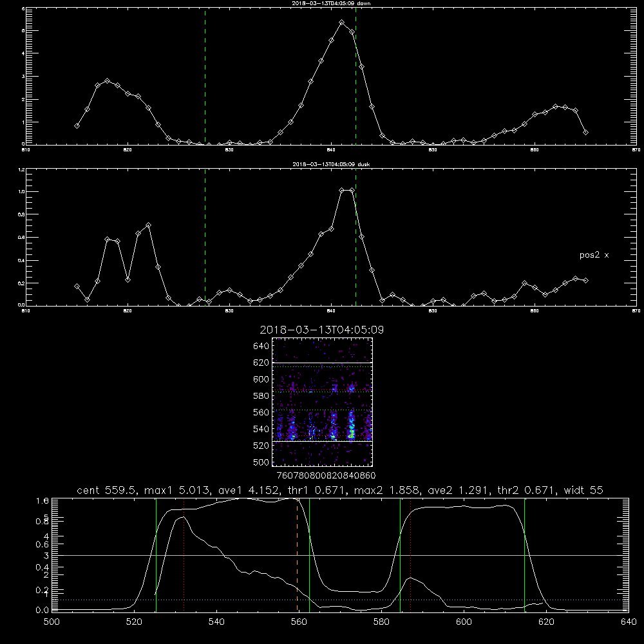Click the '640' x-axis label of the bottom plot

[629, 622]
